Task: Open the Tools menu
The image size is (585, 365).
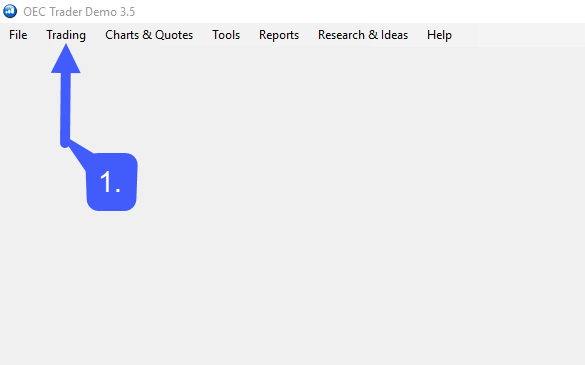Action: point(226,35)
